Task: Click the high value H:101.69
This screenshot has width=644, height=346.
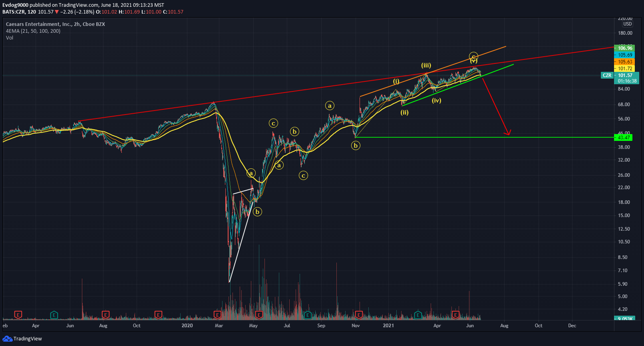Action: (x=129, y=12)
